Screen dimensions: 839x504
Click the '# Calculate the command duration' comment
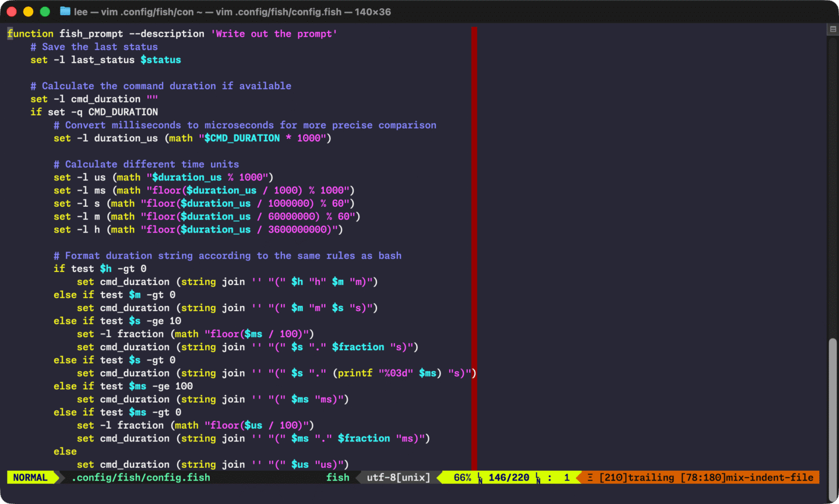pos(161,86)
